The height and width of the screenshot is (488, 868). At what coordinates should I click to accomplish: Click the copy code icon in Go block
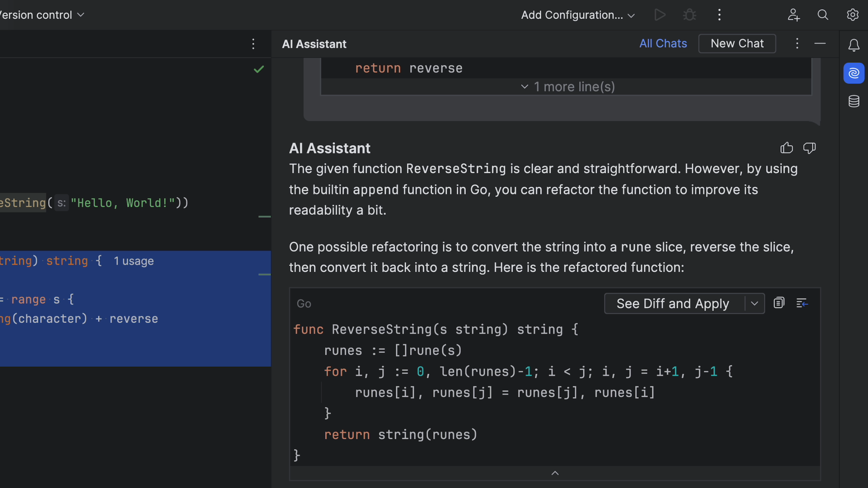click(x=779, y=303)
